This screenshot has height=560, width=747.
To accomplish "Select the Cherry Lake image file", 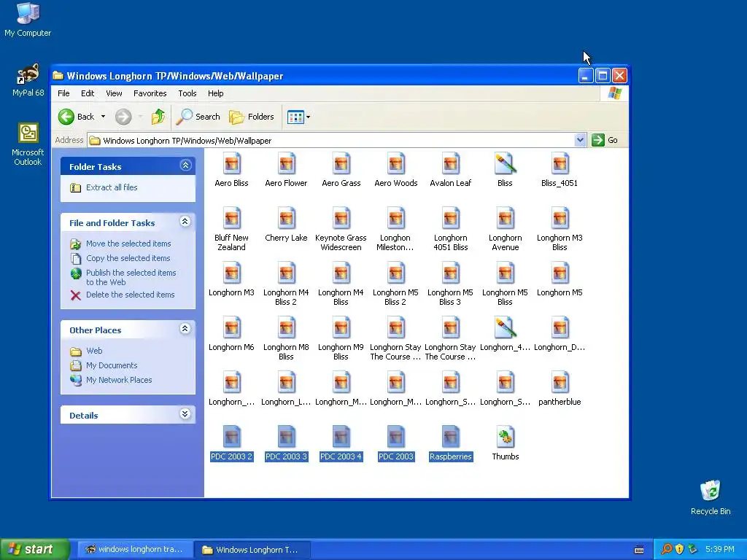I will pyautogui.click(x=286, y=225).
